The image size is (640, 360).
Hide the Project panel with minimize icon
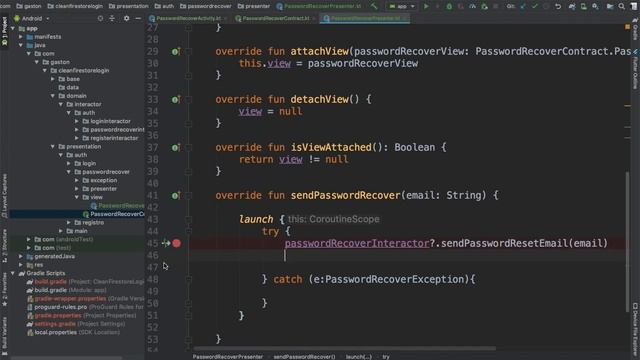click(x=138, y=18)
